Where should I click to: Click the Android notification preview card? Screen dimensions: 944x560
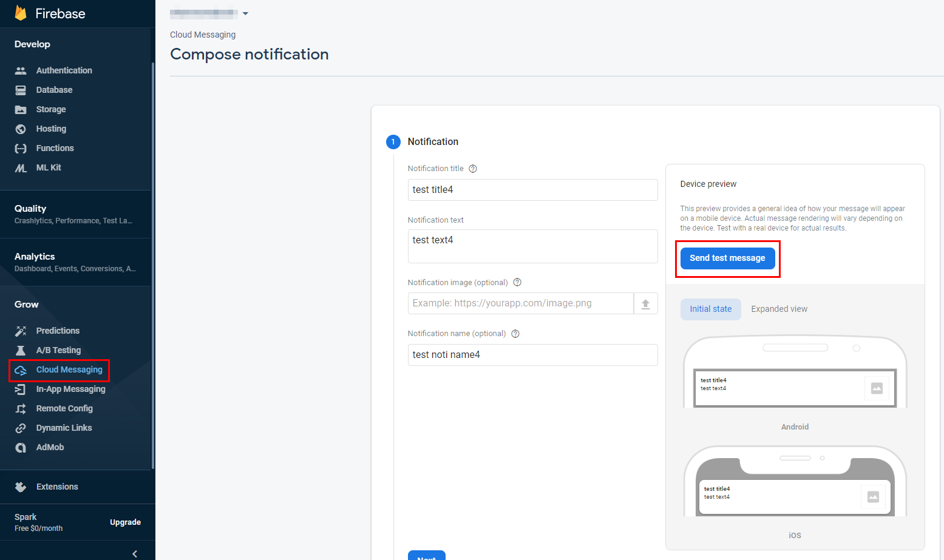click(795, 388)
